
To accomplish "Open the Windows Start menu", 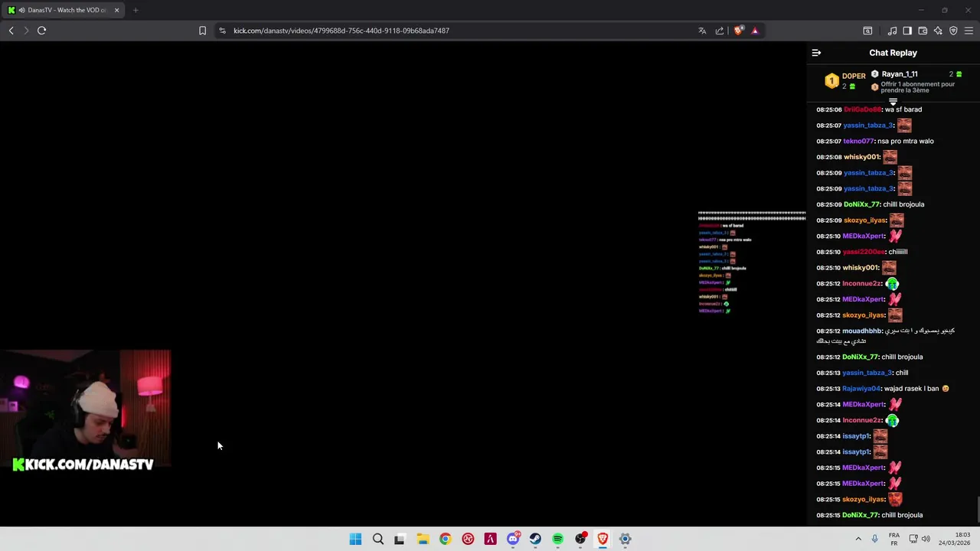I will [355, 539].
